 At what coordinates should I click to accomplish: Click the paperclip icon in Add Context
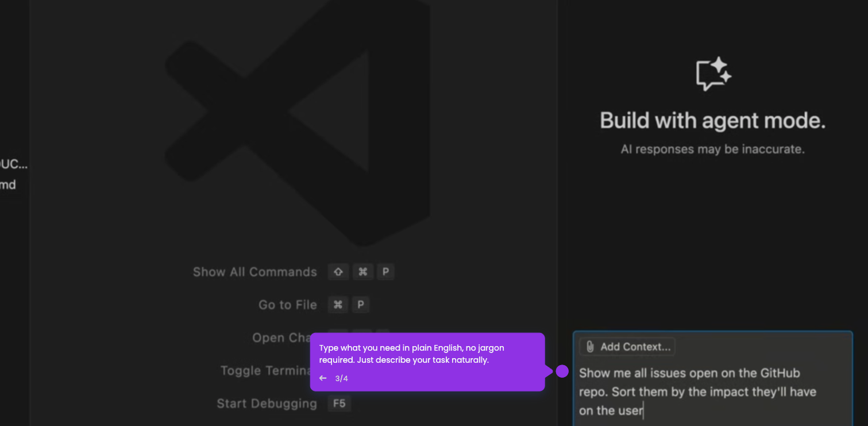click(590, 347)
